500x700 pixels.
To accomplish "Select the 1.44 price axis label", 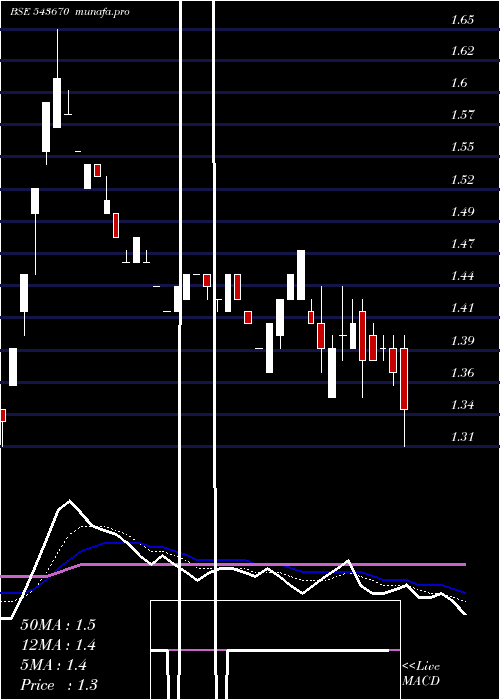I will click(x=462, y=275).
